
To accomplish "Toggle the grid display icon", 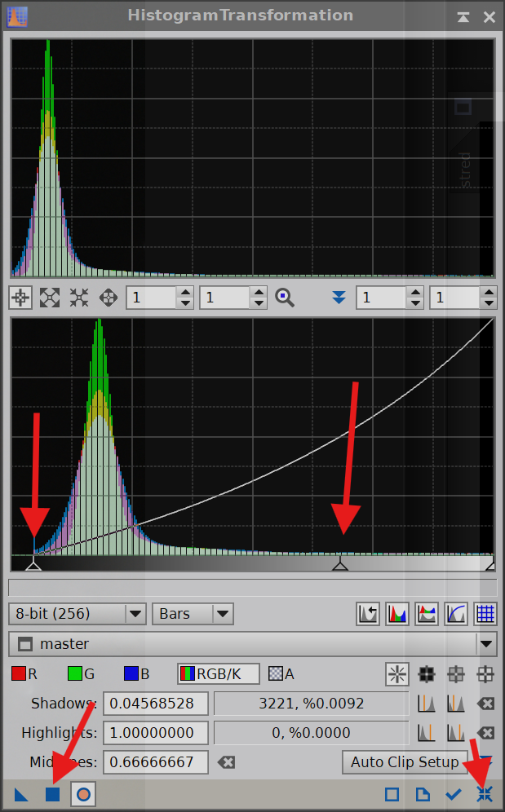I will coord(485,613).
